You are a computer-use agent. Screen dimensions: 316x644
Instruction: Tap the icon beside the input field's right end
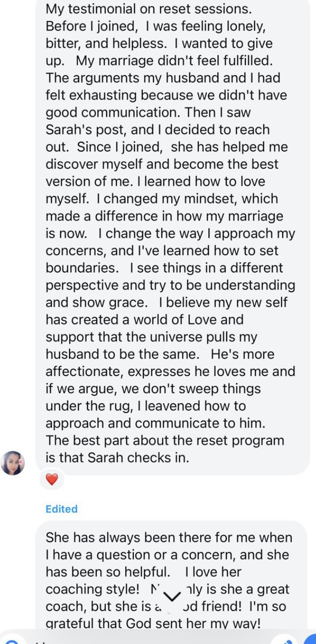click(289, 641)
